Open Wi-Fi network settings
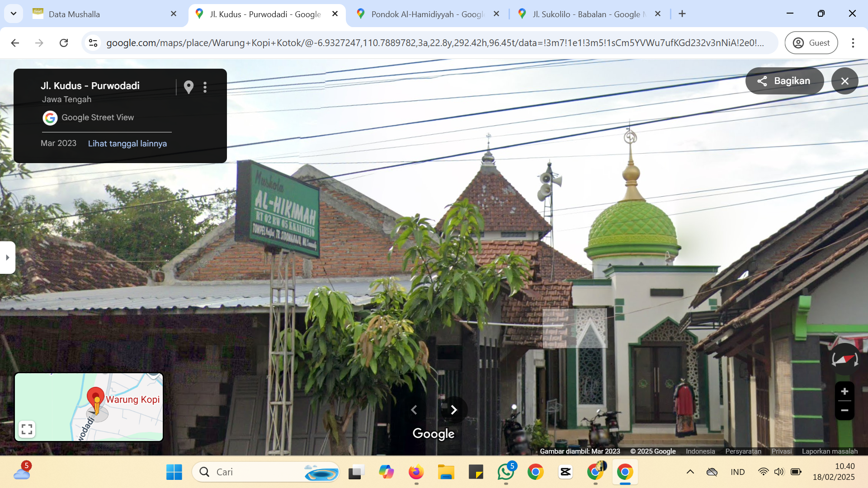This screenshot has height=488, width=868. tap(763, 472)
